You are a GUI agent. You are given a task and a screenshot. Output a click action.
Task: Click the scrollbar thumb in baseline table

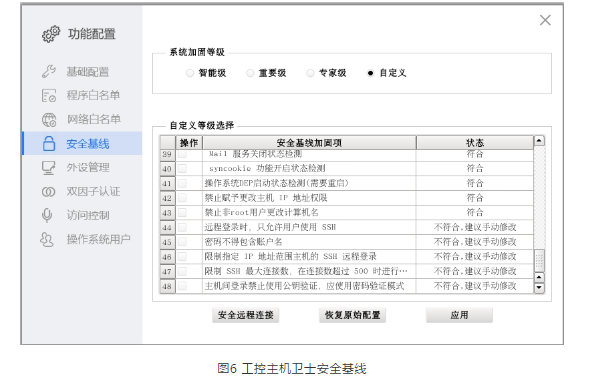click(x=539, y=260)
